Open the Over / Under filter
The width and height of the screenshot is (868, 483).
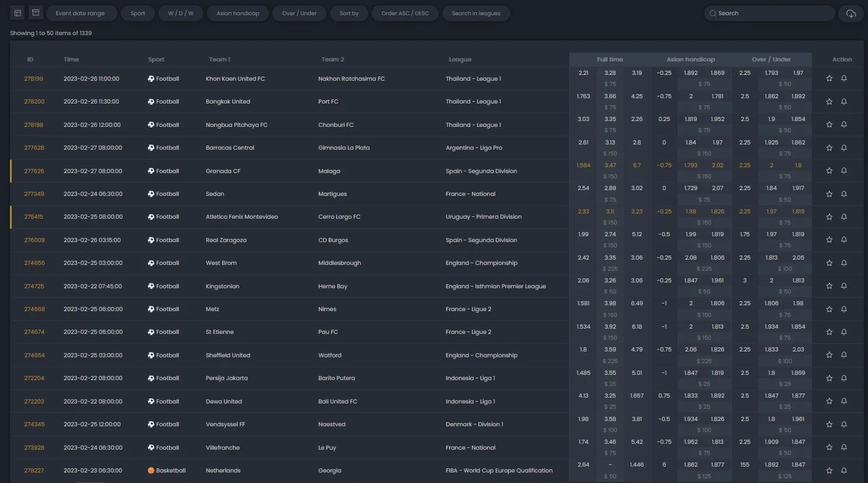300,13
